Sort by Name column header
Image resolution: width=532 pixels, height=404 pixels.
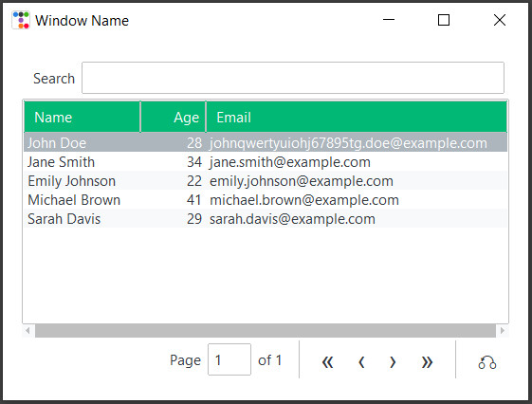click(x=83, y=117)
